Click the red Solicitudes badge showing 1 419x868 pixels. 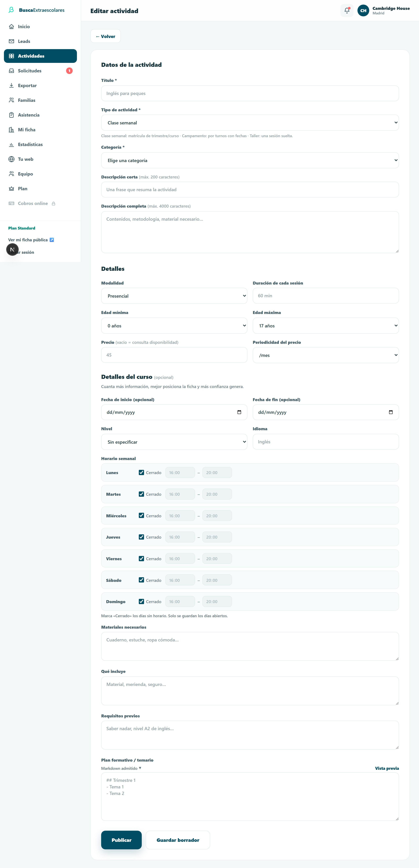pos(69,71)
